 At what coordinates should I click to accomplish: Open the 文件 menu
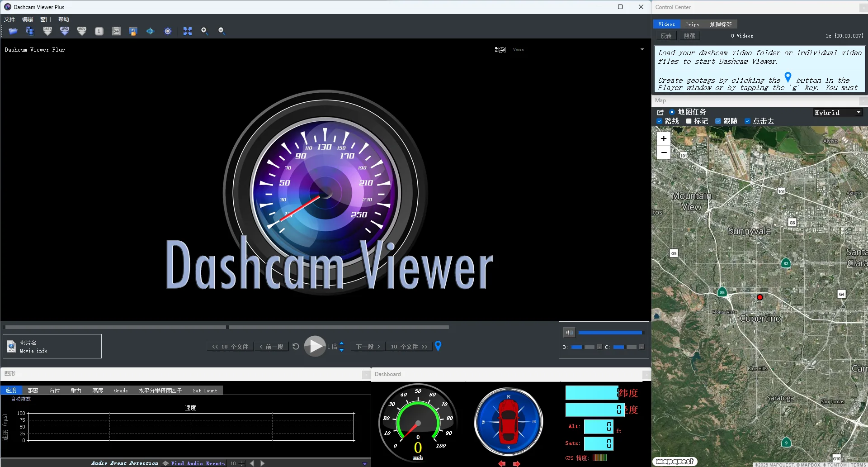point(9,19)
